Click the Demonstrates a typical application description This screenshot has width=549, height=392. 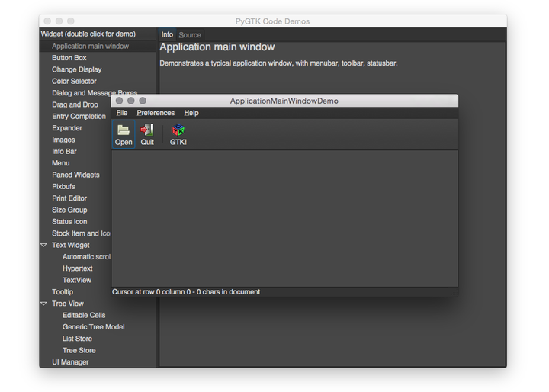(279, 63)
